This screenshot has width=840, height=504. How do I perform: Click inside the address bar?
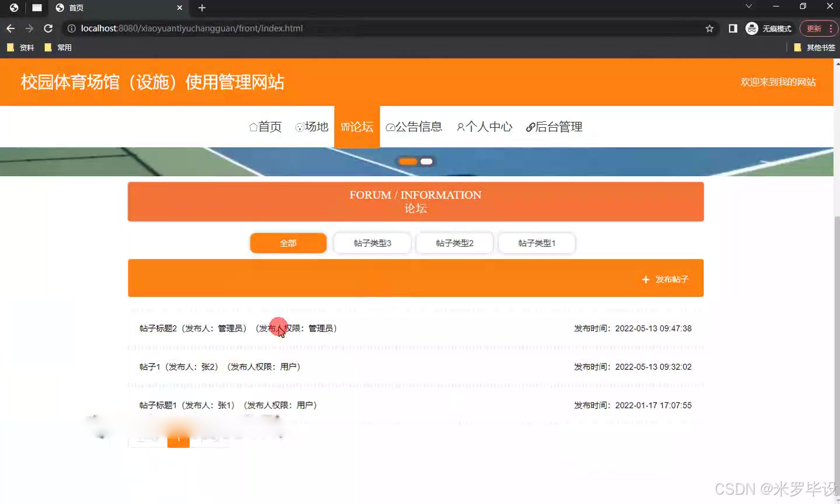(350, 28)
